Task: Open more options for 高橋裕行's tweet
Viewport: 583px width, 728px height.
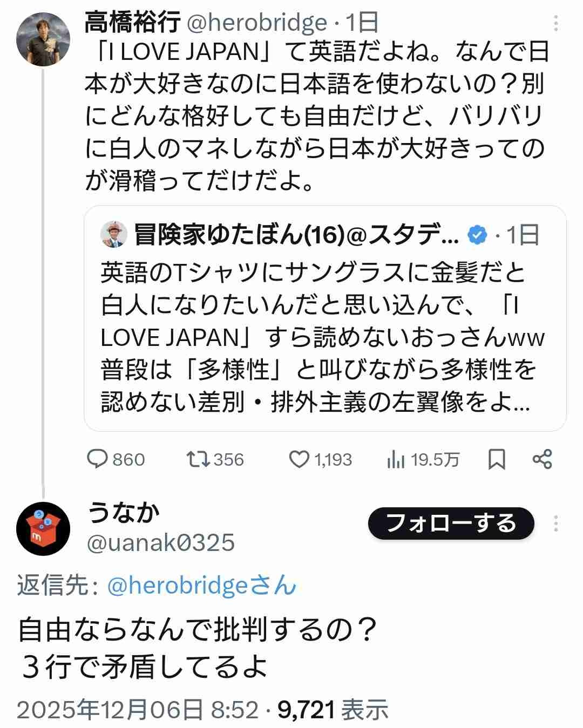Action: (x=556, y=23)
